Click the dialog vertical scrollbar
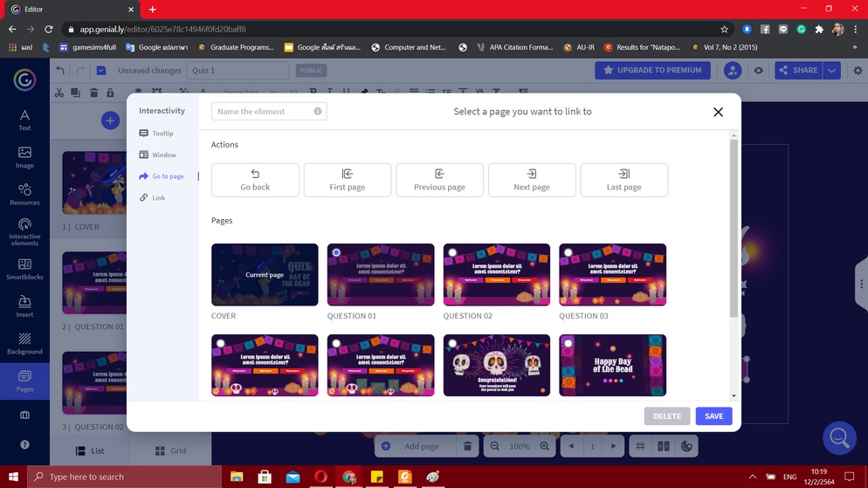Image resolution: width=868 pixels, height=488 pixels. [734, 228]
